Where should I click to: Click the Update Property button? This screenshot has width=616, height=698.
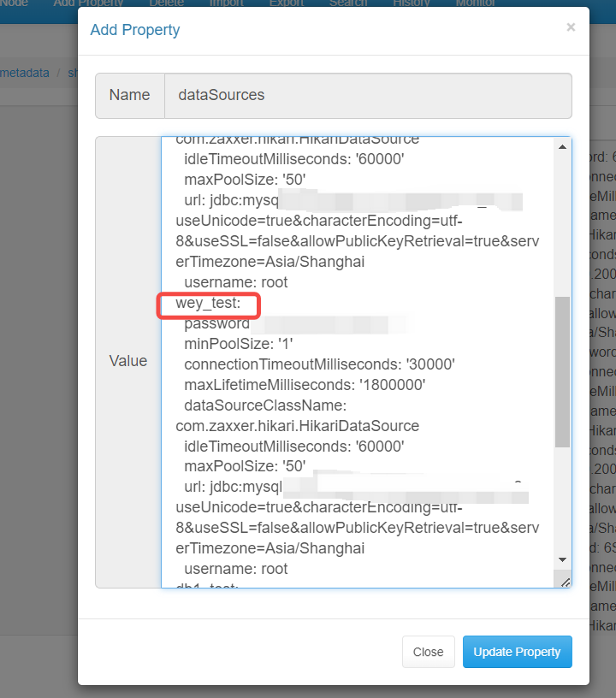point(518,652)
